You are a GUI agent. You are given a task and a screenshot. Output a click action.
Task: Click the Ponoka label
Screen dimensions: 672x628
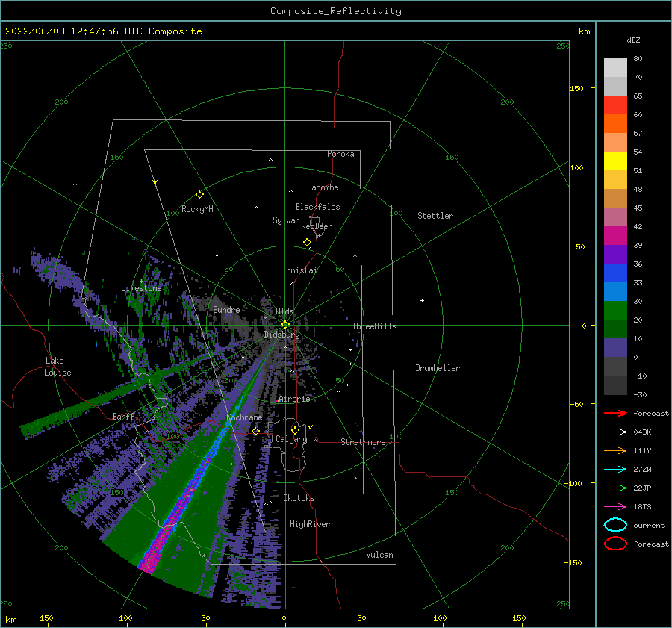pyautogui.click(x=340, y=154)
